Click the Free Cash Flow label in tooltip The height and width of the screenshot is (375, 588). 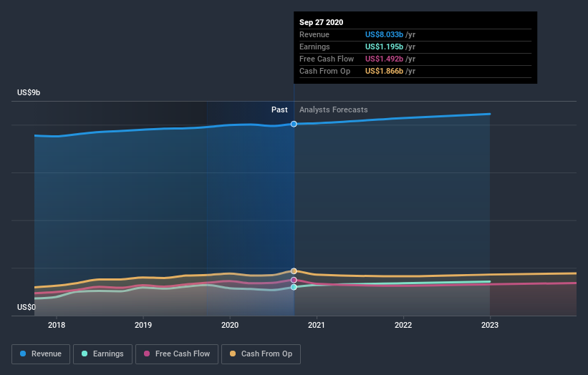(327, 59)
